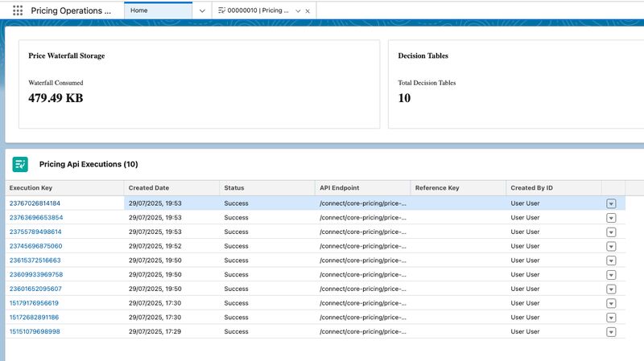Open execution key 15179176956619
Viewport: 644px width, 361px height.
pos(34,303)
